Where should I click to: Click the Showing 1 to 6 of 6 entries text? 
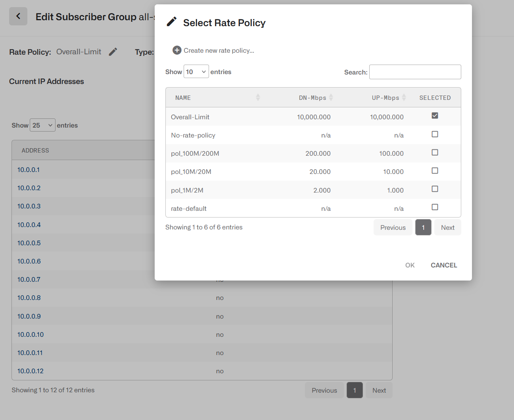pyautogui.click(x=204, y=227)
